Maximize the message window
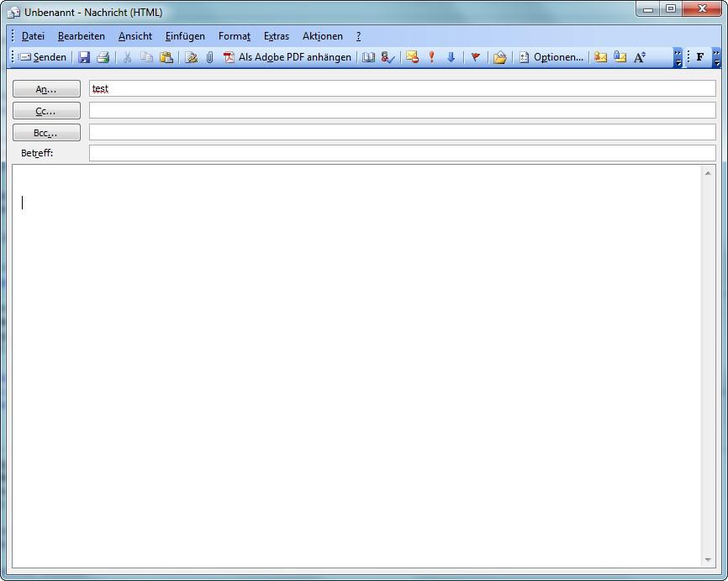Screen dimensions: 728x581 (x=671, y=8)
